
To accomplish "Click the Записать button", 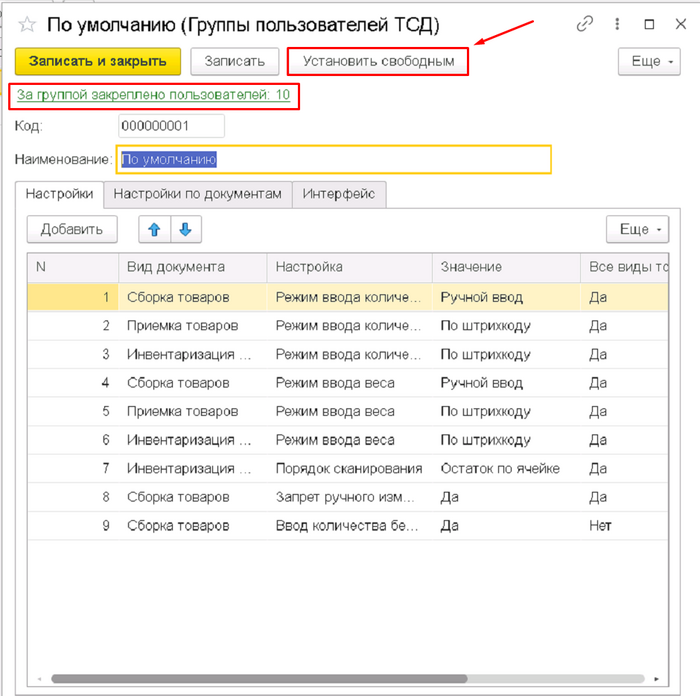I will (x=234, y=61).
